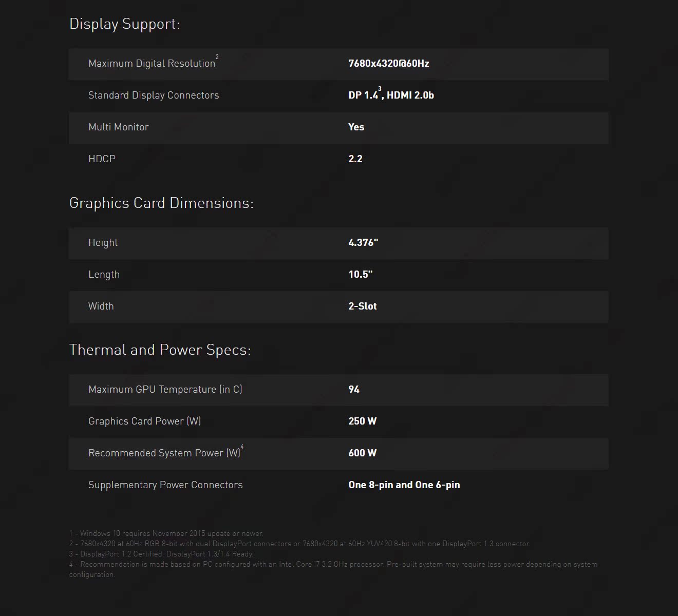Click the Length row label

pyautogui.click(x=104, y=275)
